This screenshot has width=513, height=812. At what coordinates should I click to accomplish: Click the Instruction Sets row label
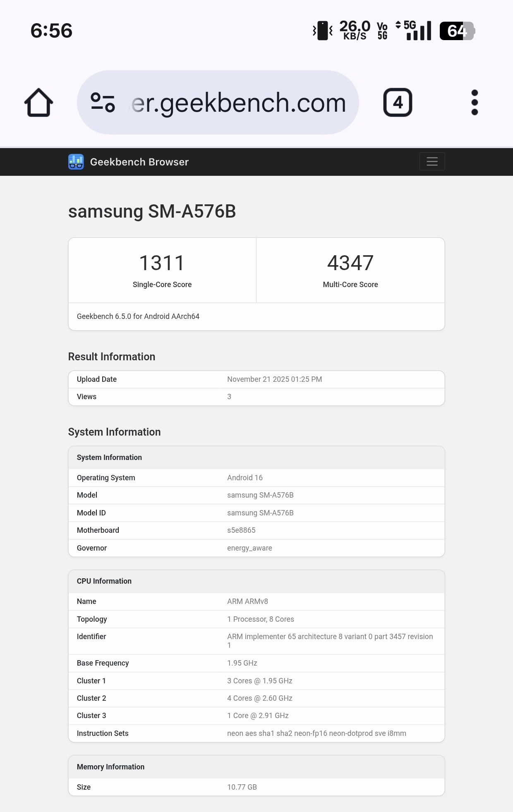coord(103,733)
